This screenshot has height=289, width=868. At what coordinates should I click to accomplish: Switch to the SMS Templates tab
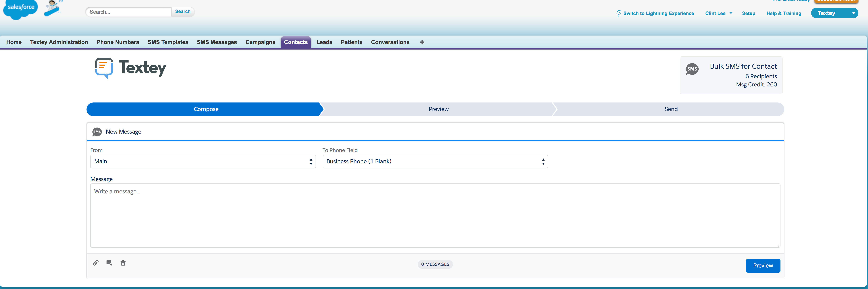pos(168,42)
